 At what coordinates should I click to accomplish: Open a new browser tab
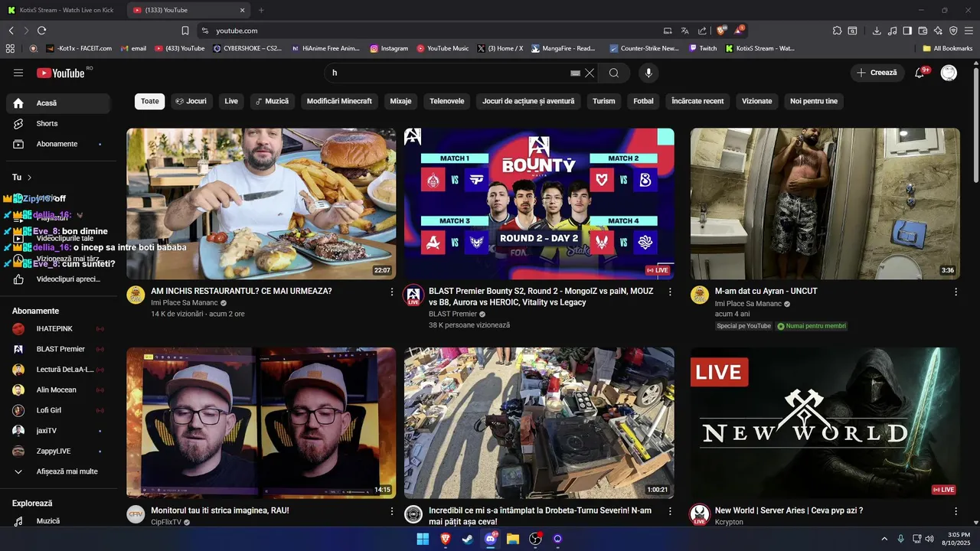(261, 10)
